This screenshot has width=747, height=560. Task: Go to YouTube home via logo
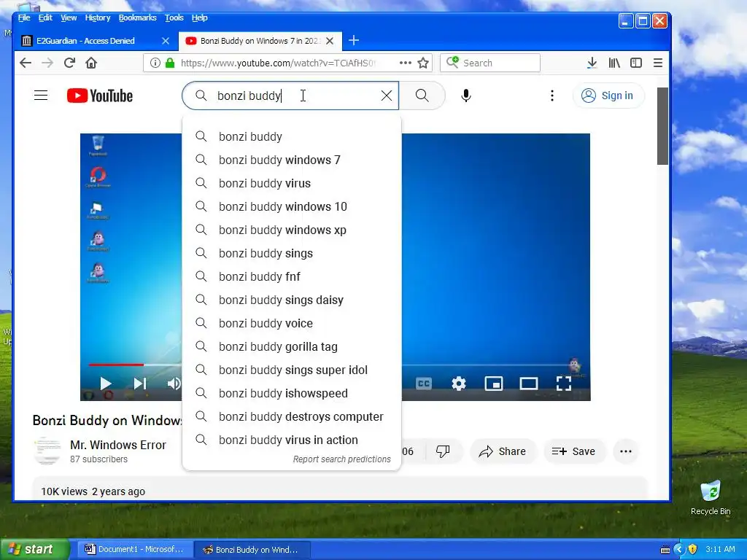(99, 96)
